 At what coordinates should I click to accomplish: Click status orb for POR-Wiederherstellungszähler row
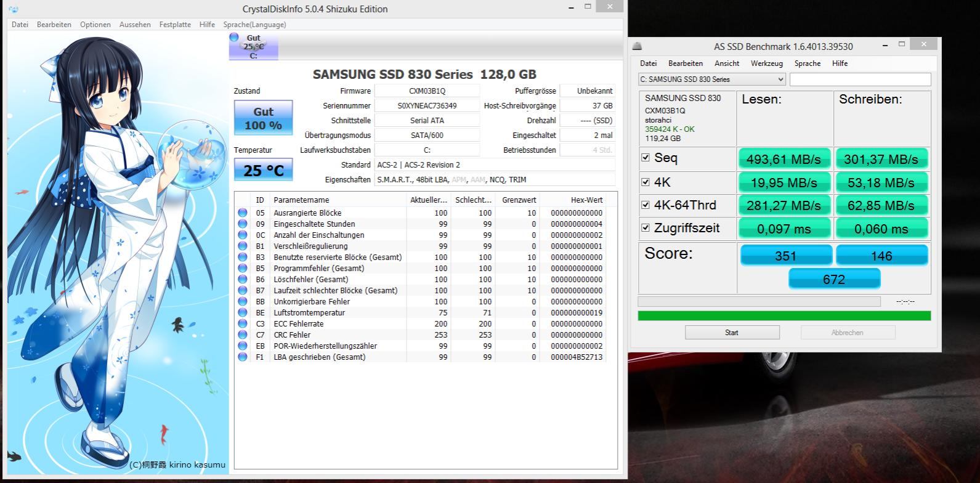point(243,346)
